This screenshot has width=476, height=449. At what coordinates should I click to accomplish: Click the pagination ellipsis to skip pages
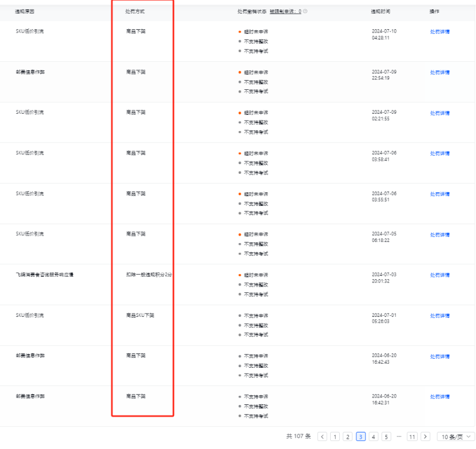399,436
